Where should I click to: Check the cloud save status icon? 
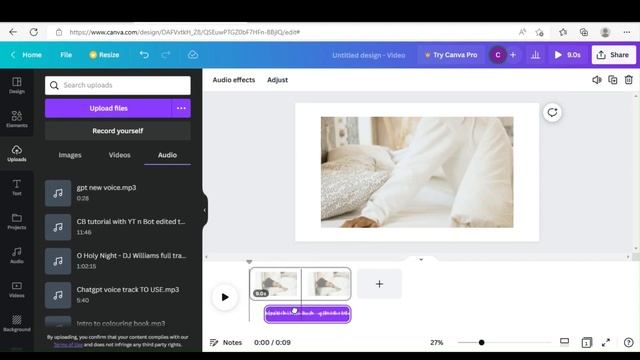coord(193,55)
